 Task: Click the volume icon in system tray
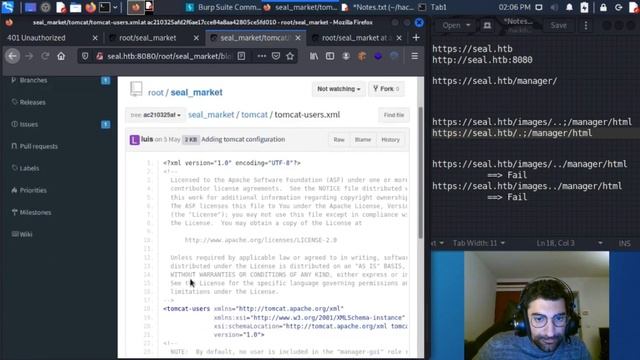click(x=554, y=7)
